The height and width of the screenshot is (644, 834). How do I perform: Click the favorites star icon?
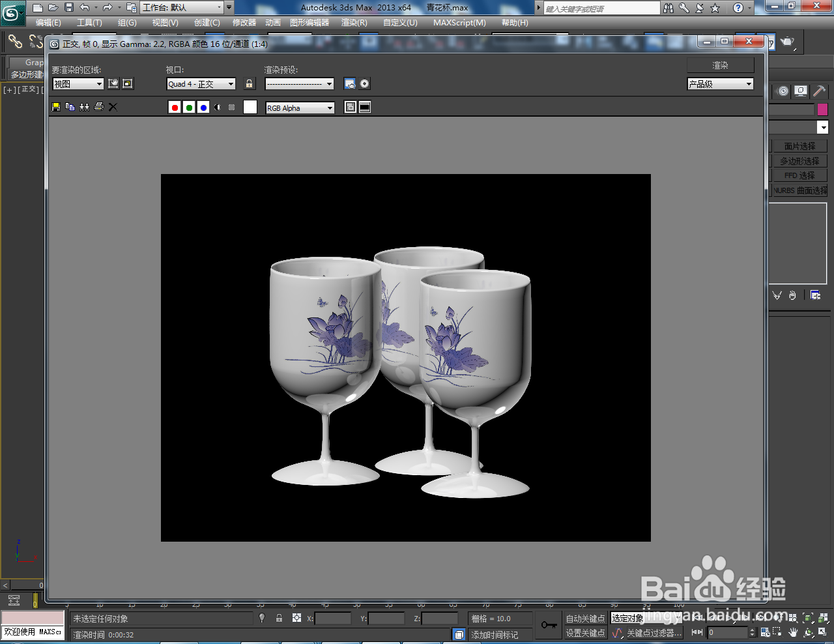715,8
